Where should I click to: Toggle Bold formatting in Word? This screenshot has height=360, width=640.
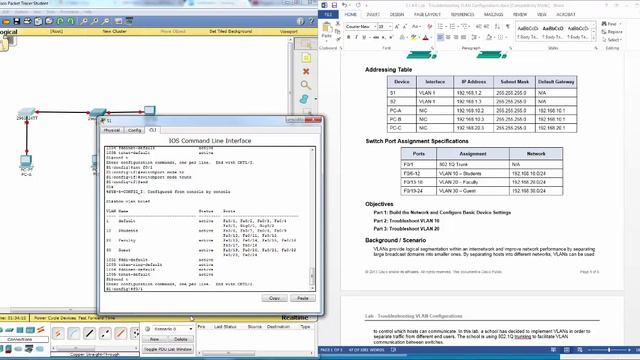(349, 37)
